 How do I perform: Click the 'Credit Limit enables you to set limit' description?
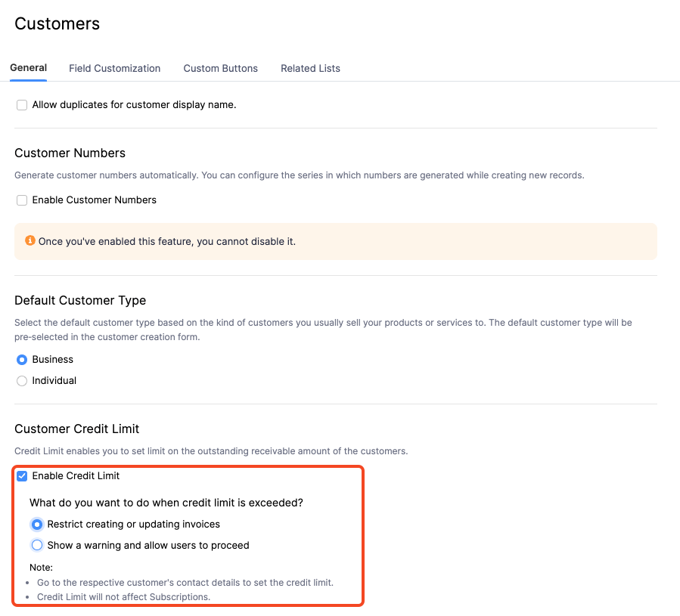pos(211,450)
